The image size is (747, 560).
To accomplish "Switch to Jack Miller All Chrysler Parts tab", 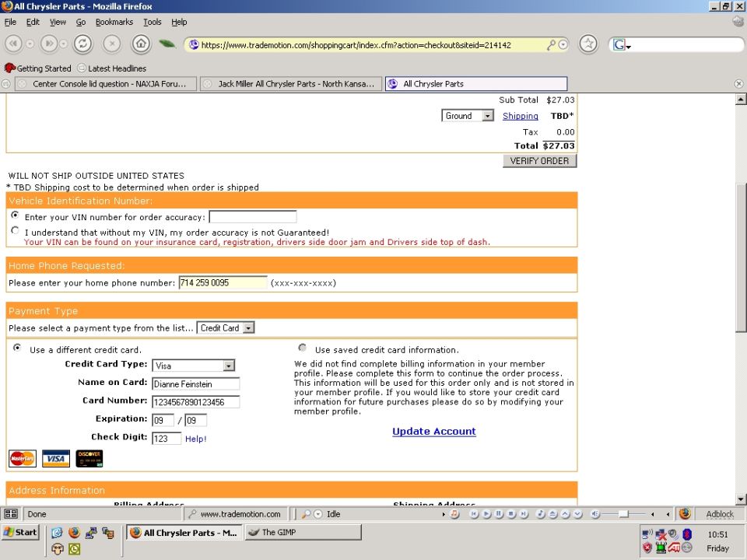I will click(291, 84).
